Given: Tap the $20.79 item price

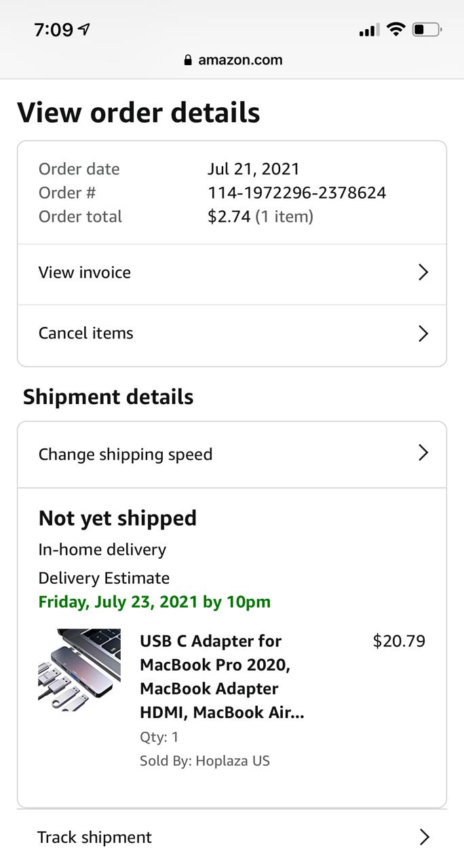Looking at the screenshot, I should [399, 641].
